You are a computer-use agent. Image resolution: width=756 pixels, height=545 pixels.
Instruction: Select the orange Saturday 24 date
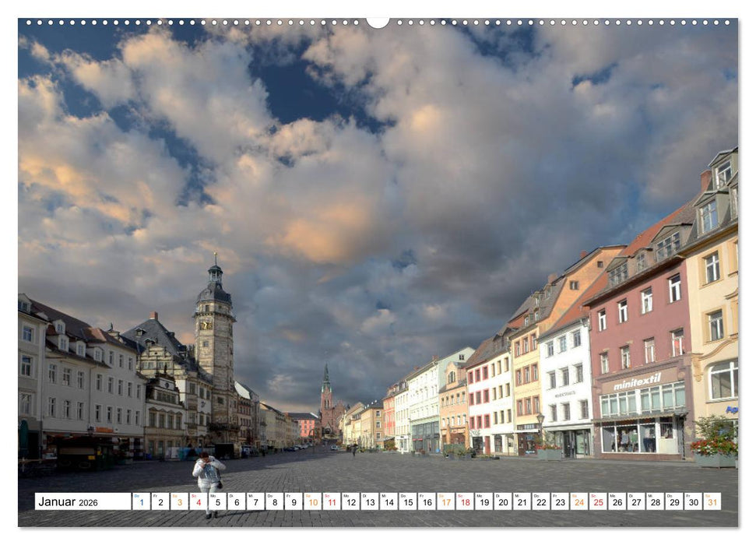578,501
